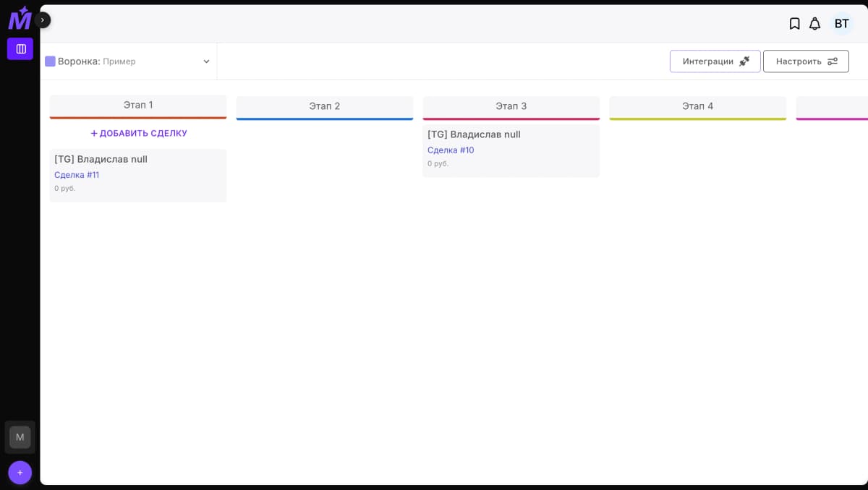Select the Этап 2 column header
The width and height of the screenshot is (868, 490).
click(324, 106)
